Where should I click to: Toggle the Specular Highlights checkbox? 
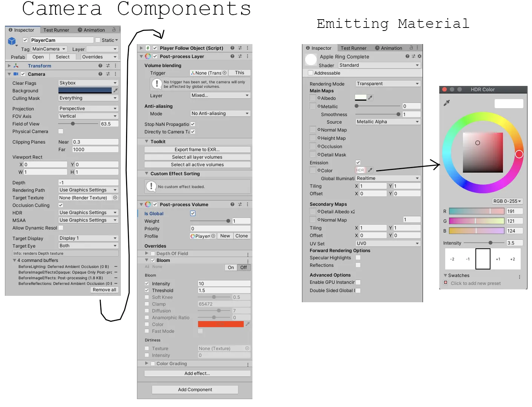tap(358, 257)
